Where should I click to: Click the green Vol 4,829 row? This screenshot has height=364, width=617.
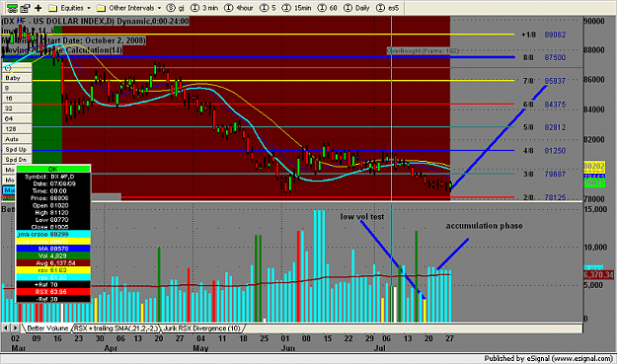(x=53, y=255)
